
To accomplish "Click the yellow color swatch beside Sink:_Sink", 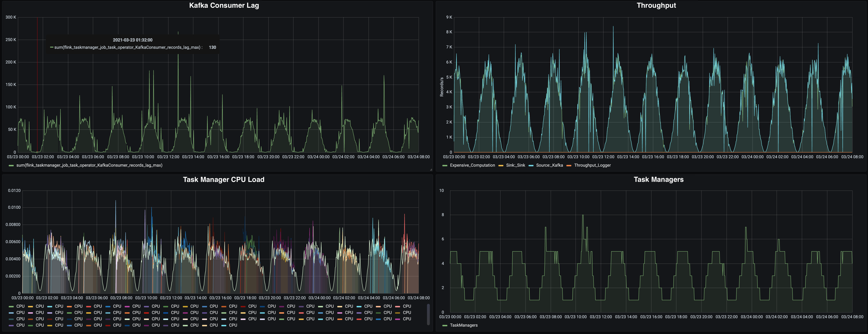I will coord(501,166).
